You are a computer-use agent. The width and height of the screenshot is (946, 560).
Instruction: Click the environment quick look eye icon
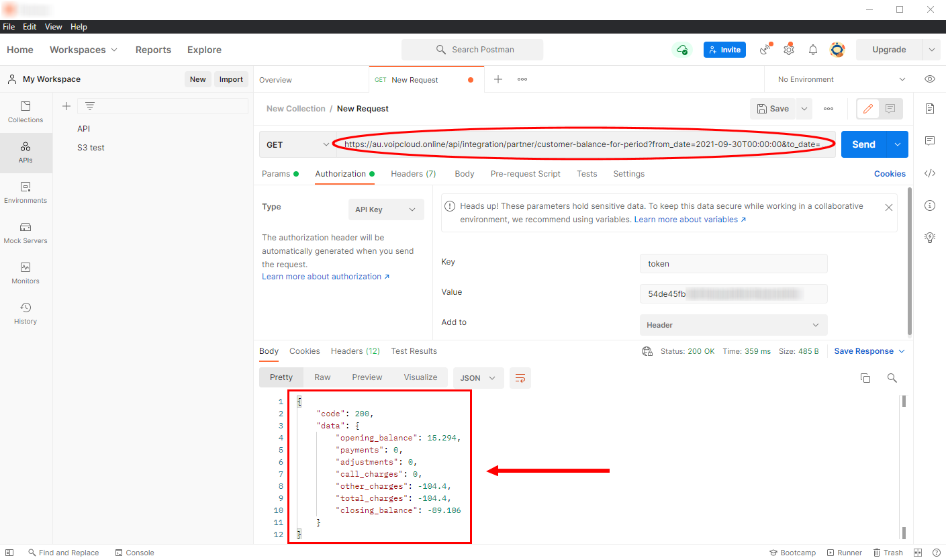pyautogui.click(x=930, y=79)
